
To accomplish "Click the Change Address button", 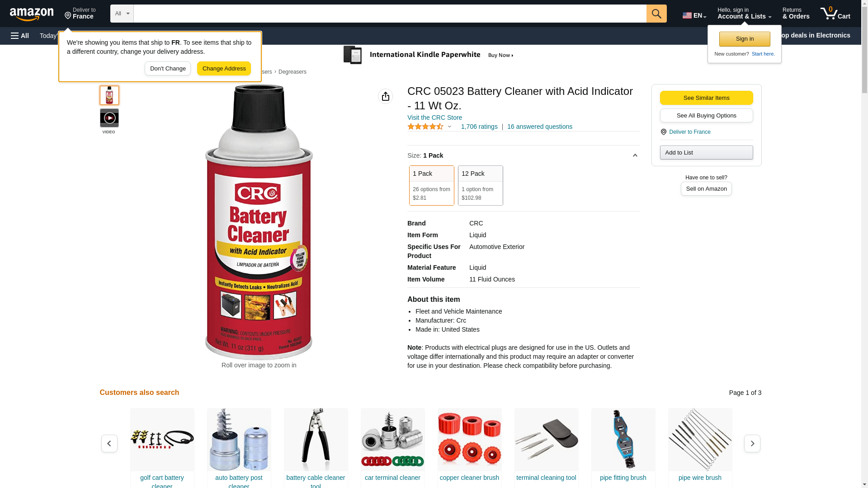I will coord(224,69).
